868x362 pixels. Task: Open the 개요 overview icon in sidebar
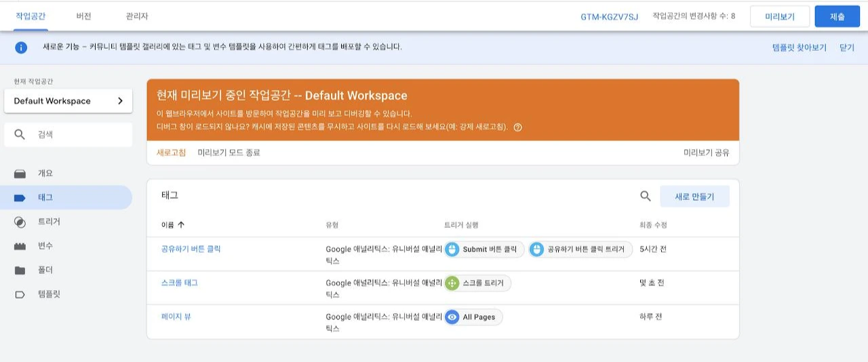tap(20, 174)
